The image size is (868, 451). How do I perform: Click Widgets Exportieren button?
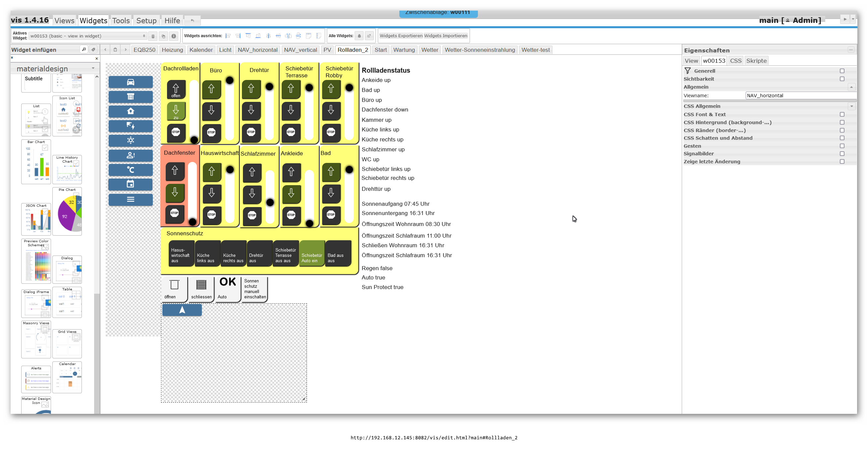tap(401, 36)
